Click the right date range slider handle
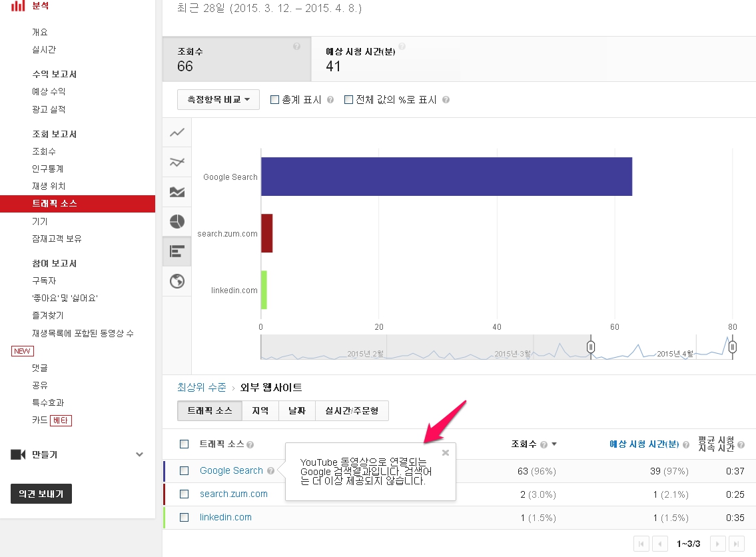 click(732, 347)
